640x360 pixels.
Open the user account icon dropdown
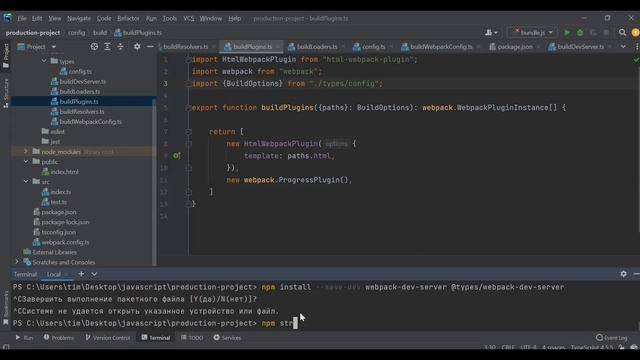pos(491,33)
